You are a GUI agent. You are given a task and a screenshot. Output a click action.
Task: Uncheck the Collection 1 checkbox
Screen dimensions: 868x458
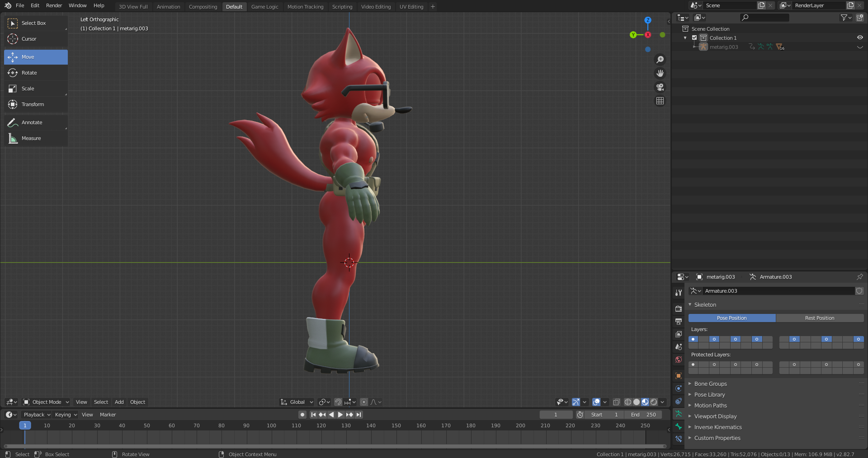click(694, 38)
